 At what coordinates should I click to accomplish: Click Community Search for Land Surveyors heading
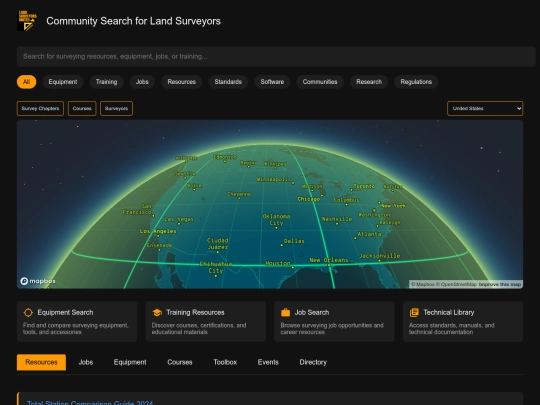point(134,21)
